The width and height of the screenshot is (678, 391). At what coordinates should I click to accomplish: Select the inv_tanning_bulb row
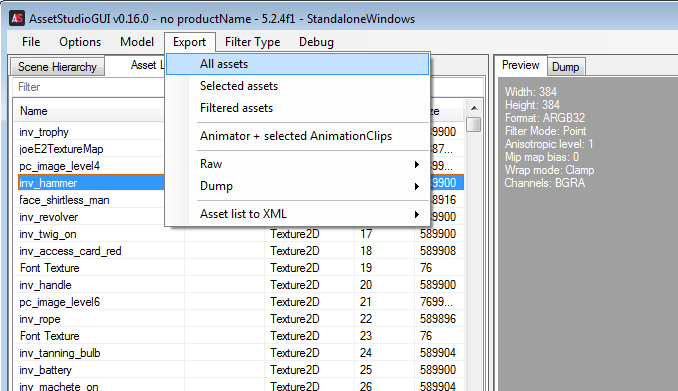pos(238,353)
